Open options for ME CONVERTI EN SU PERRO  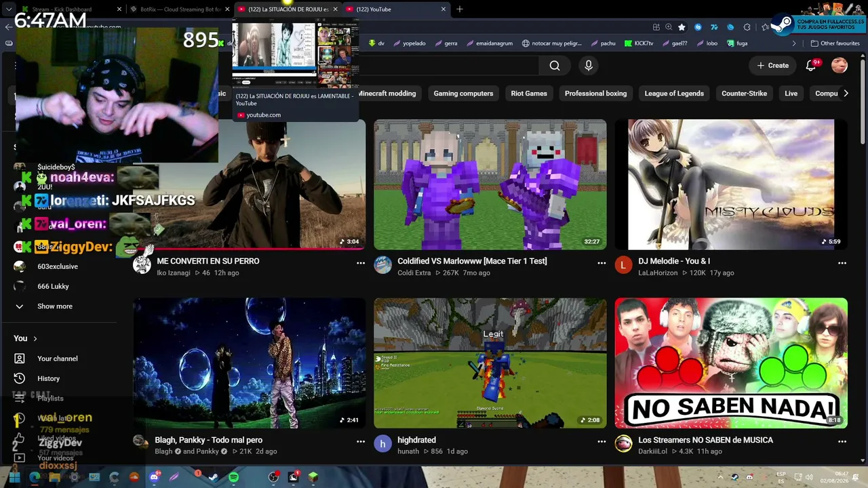pos(361,263)
